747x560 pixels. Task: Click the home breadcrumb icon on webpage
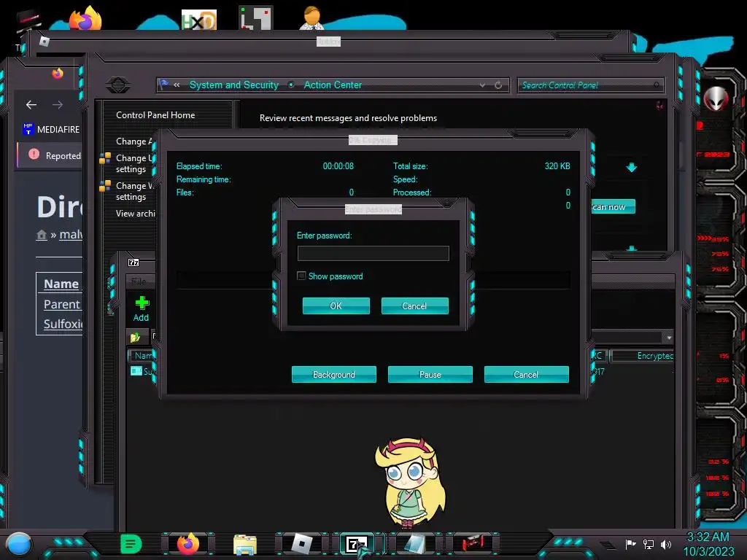point(42,235)
